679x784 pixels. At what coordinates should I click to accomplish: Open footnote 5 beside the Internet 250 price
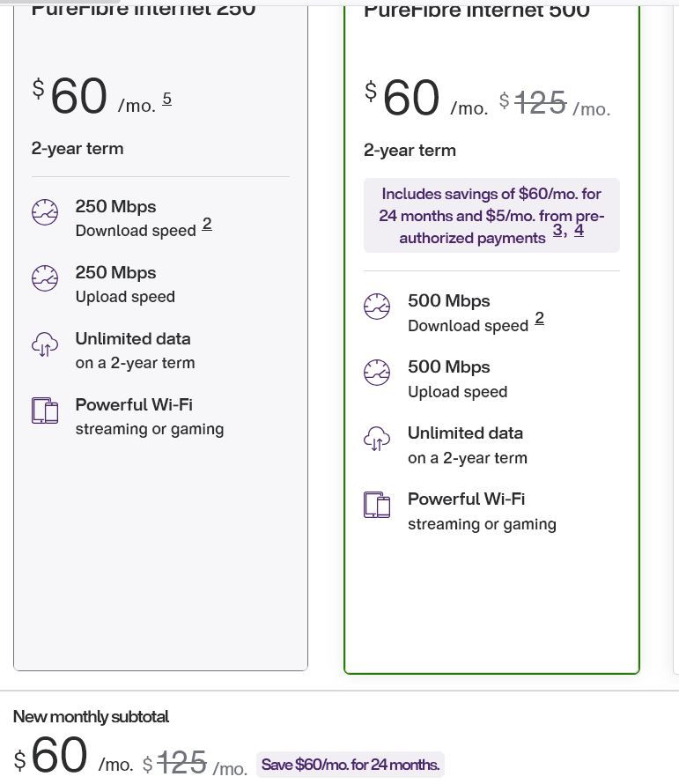click(x=167, y=99)
